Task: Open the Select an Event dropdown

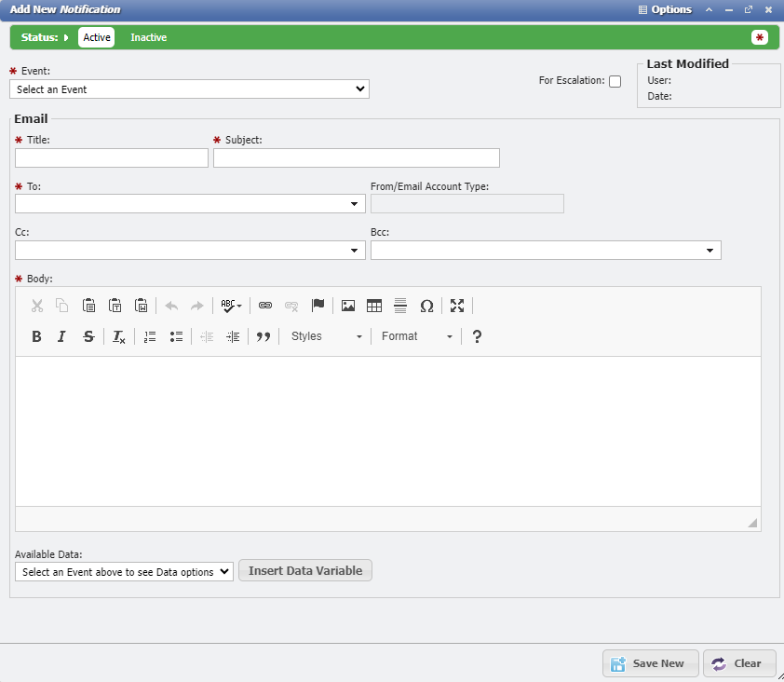Action: [189, 89]
